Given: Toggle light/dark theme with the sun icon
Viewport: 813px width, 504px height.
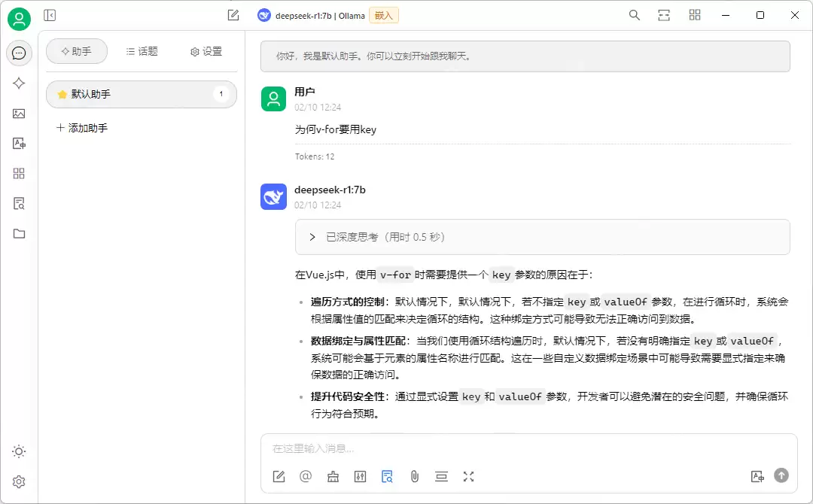Looking at the screenshot, I should [19, 451].
